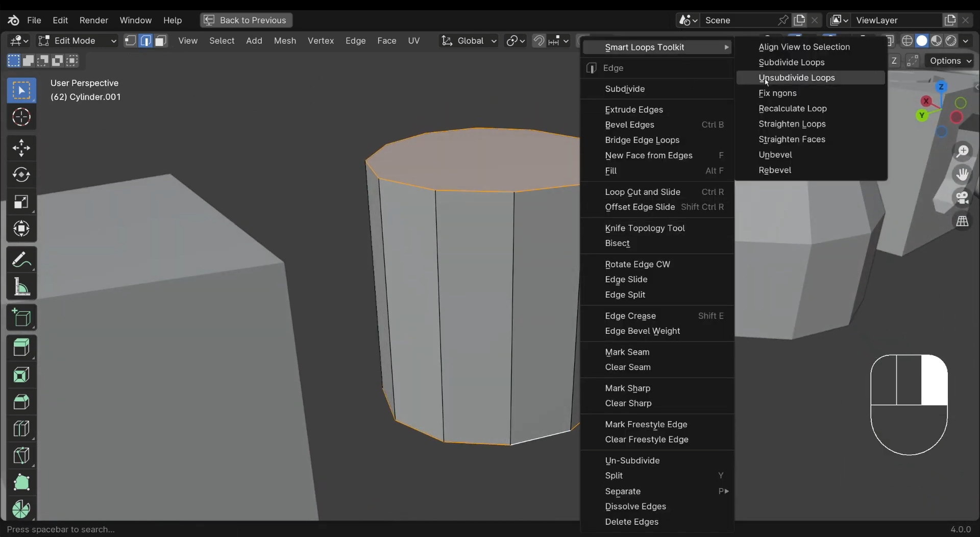Toggle snapping magnet icon

[539, 41]
